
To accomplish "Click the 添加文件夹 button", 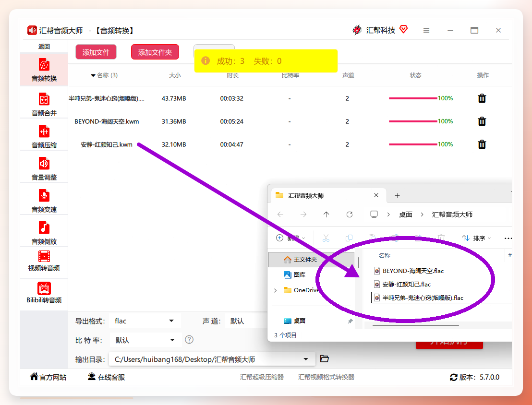I will point(155,52).
